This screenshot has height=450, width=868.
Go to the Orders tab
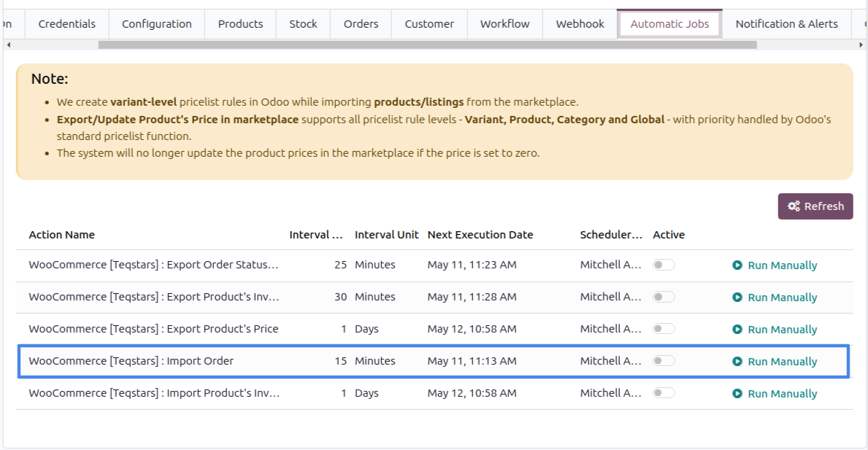pos(361,24)
